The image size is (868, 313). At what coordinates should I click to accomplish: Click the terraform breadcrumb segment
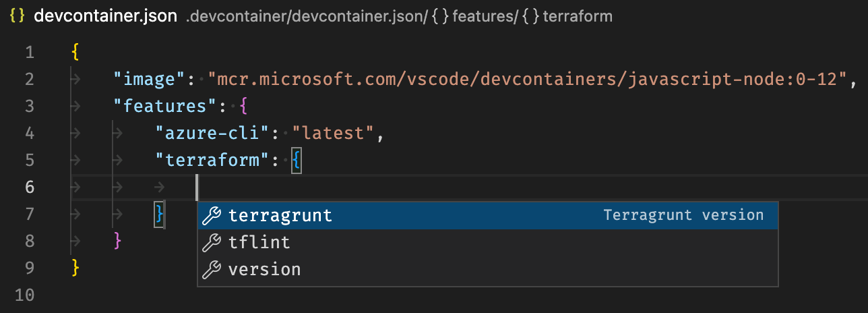[x=578, y=16]
